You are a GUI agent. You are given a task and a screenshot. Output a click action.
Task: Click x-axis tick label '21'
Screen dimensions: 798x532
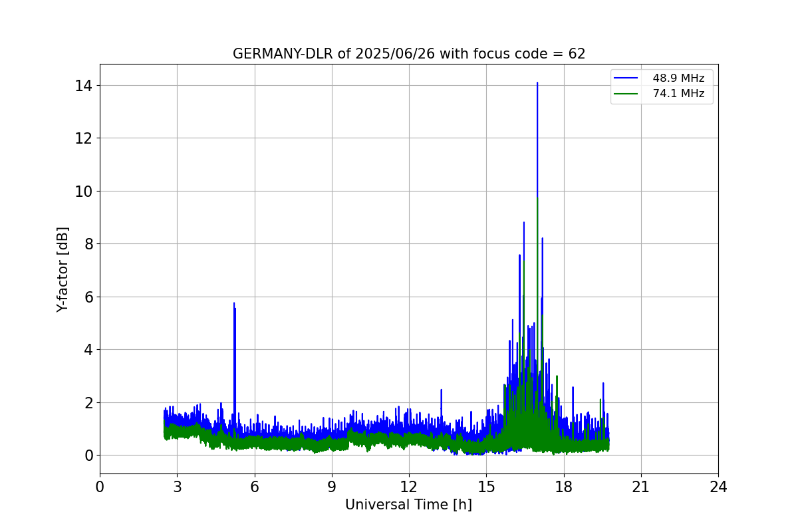[x=640, y=487]
